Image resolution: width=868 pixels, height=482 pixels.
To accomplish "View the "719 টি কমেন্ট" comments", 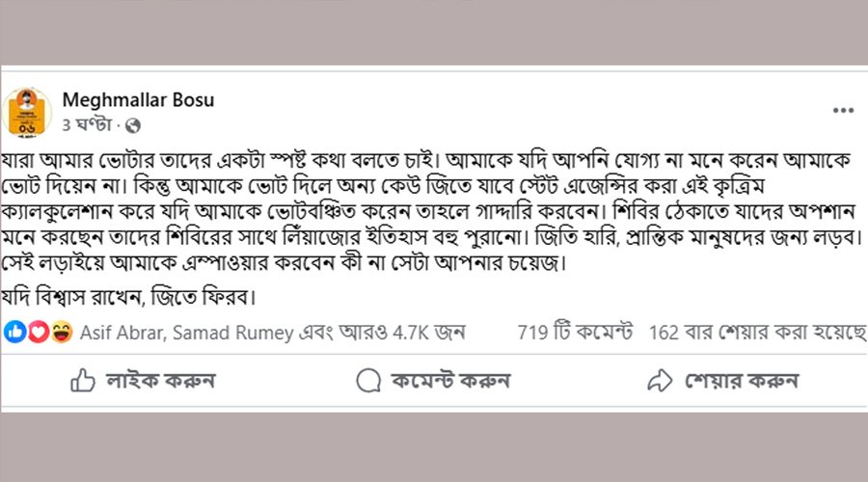I will click(575, 333).
